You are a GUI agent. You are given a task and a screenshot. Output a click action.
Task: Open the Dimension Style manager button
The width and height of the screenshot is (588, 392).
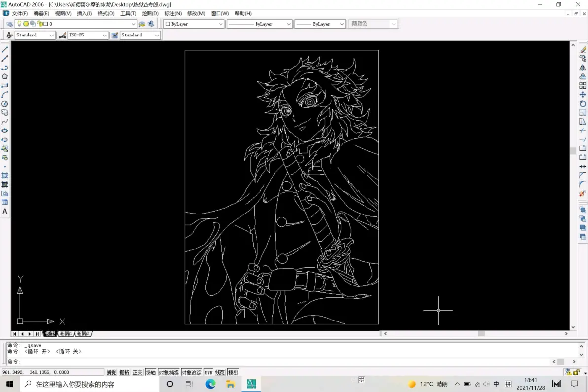click(x=62, y=35)
